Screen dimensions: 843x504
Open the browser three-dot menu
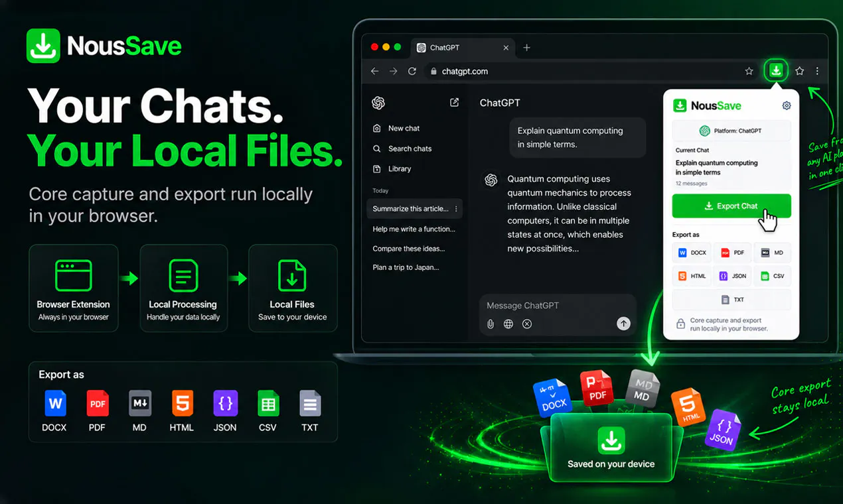click(817, 71)
